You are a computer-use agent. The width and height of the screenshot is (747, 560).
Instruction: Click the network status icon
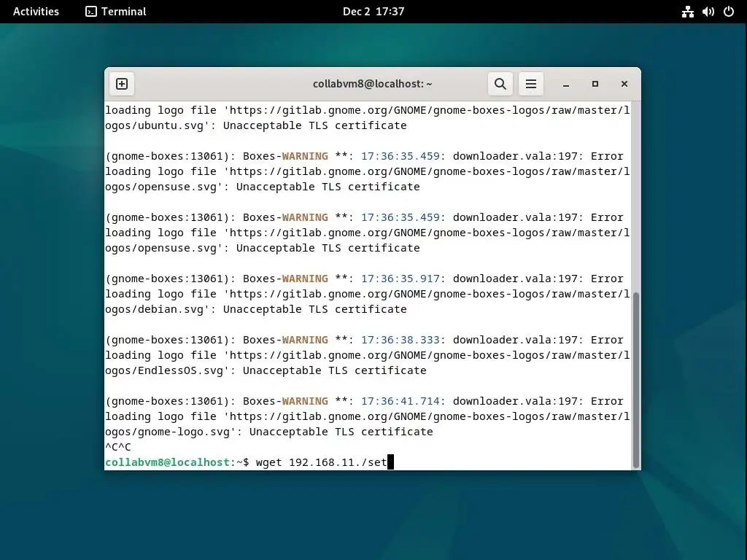click(687, 12)
